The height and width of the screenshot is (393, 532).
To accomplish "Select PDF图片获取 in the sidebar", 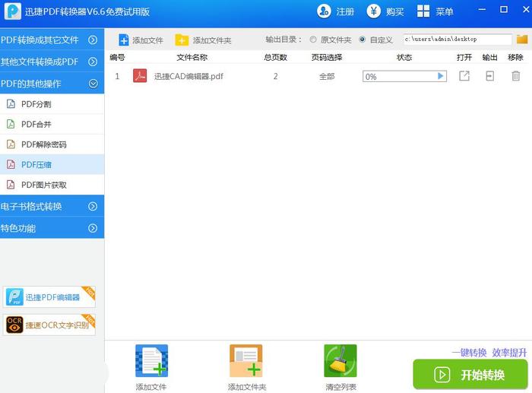I will [x=52, y=185].
